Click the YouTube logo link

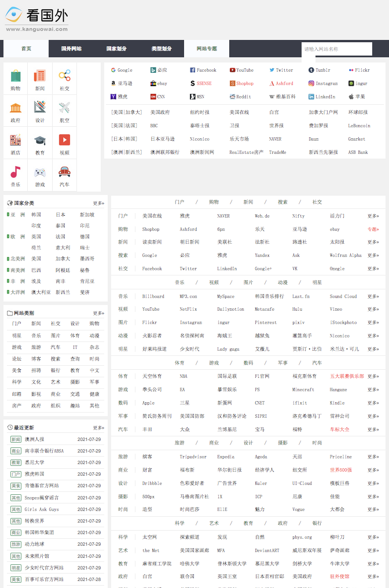(x=241, y=70)
